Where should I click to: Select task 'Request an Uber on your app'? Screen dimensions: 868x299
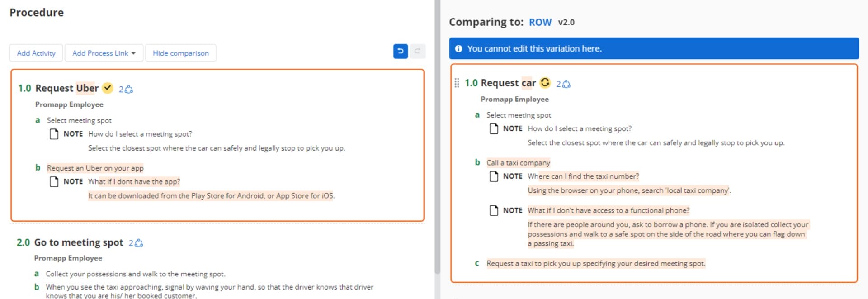[x=95, y=168]
